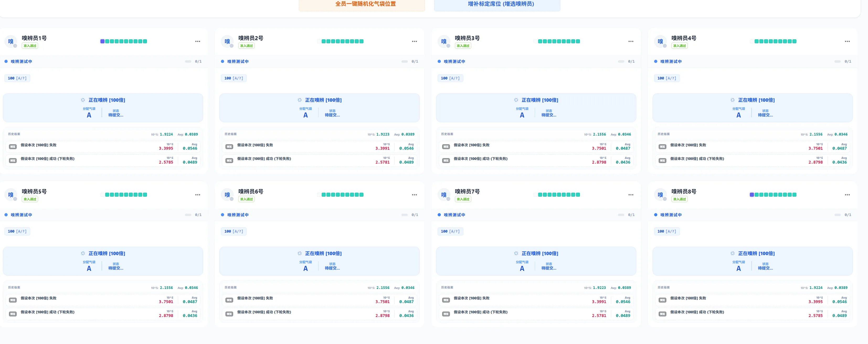Click the 准入通过 badge under 嗅辨员4号

coord(680,46)
